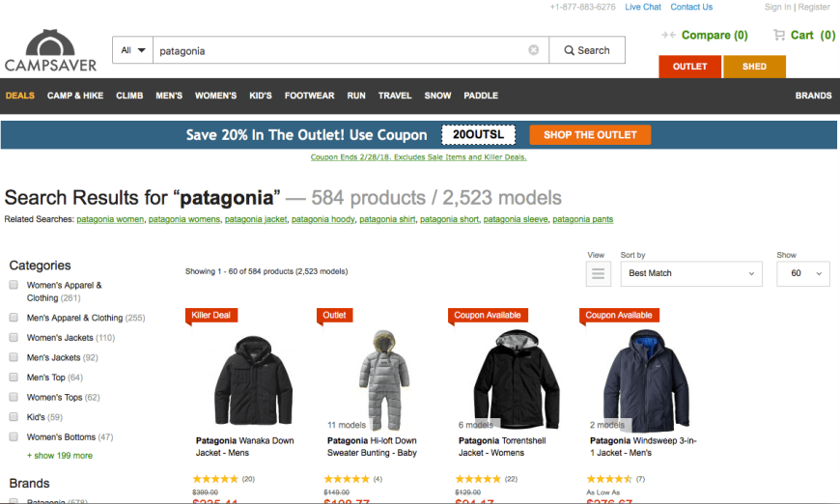Click the Search button
The image size is (840, 504).
[587, 50]
